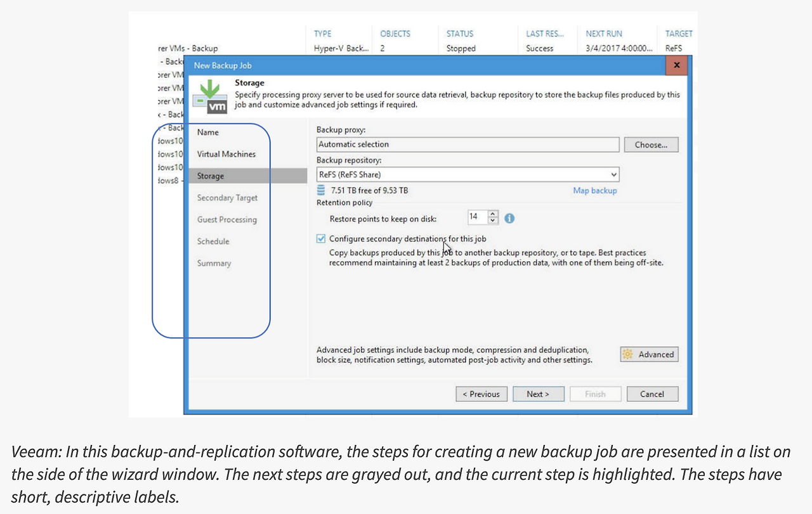
Task: Click the '3/4/2017 4:00:00...' next run cell
Action: (x=619, y=48)
